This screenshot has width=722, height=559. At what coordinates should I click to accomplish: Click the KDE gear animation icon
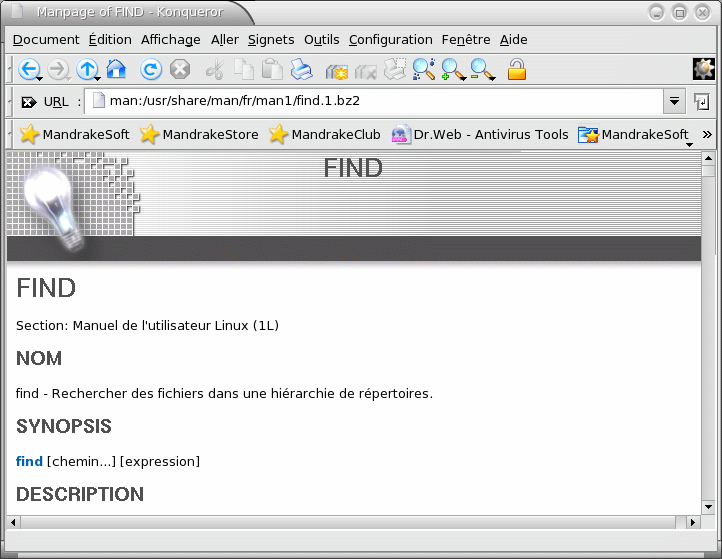click(x=704, y=70)
